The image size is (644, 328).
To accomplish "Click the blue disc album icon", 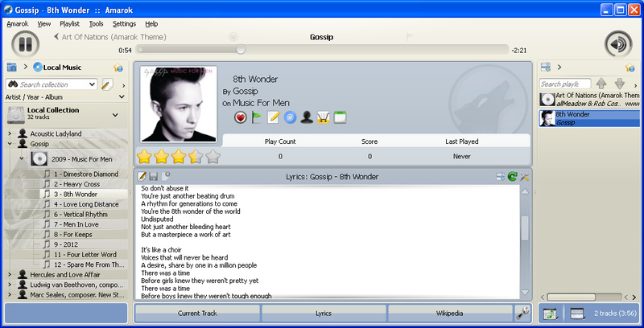I will coord(290,117).
